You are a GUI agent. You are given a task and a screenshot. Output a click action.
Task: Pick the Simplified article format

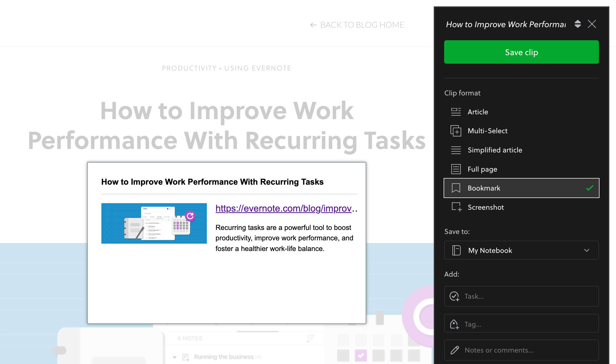[521, 150]
